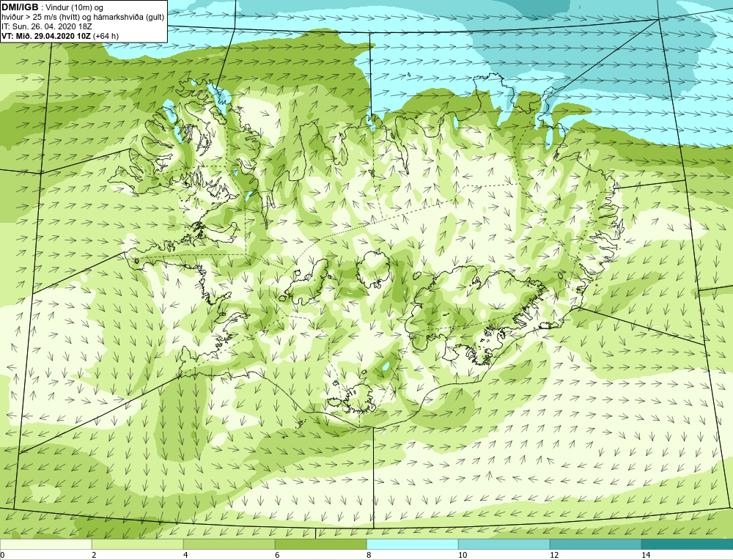Click the 12–14 m/s legend color swatch
Screen dimensions: 733x560
(x=595, y=544)
